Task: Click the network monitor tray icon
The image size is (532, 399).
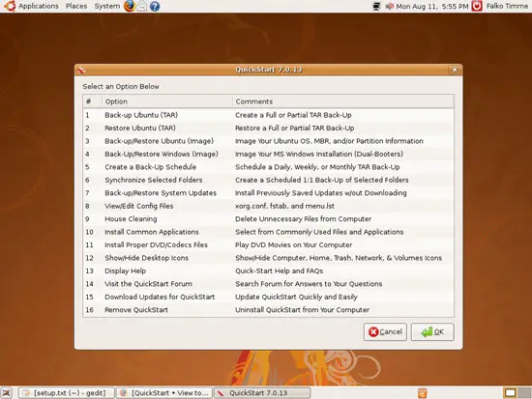Action: 376,6
